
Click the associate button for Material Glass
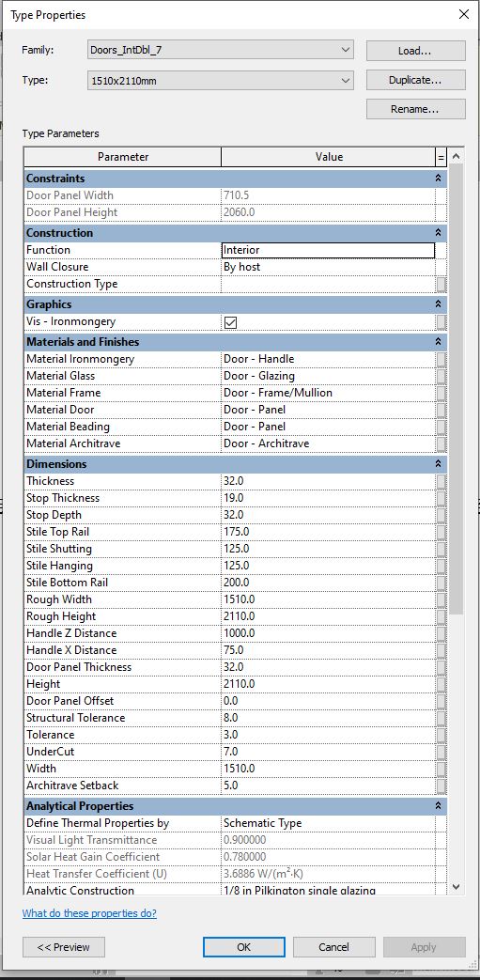tap(441, 376)
